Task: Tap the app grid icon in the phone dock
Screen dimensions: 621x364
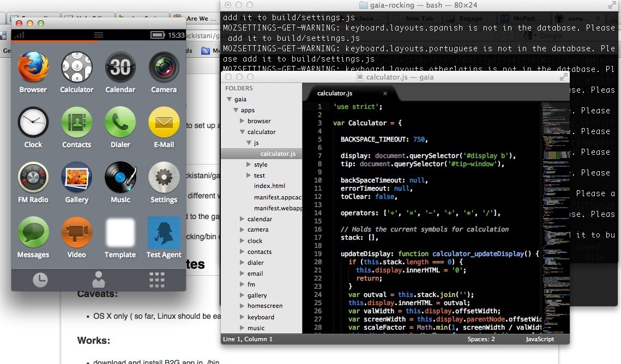Action: (x=157, y=280)
